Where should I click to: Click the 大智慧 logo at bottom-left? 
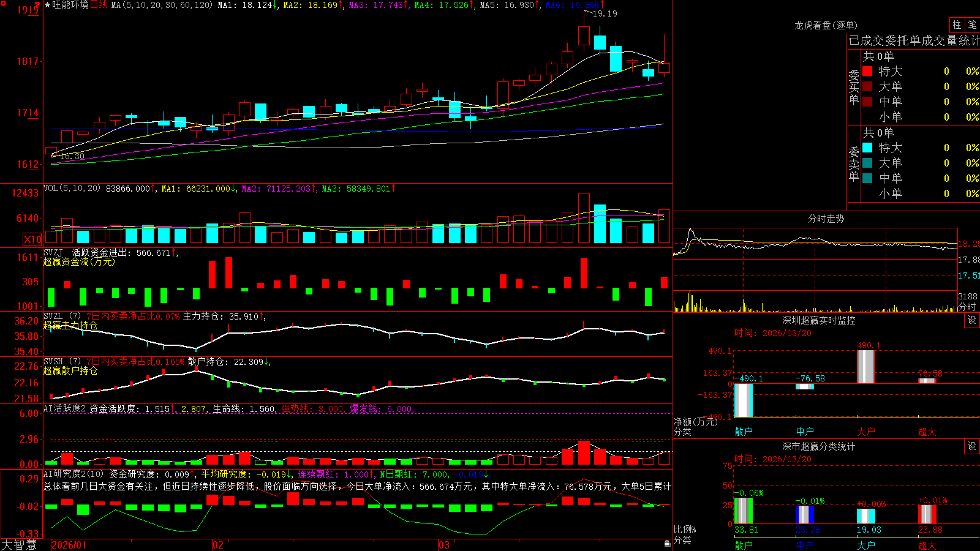click(x=19, y=544)
